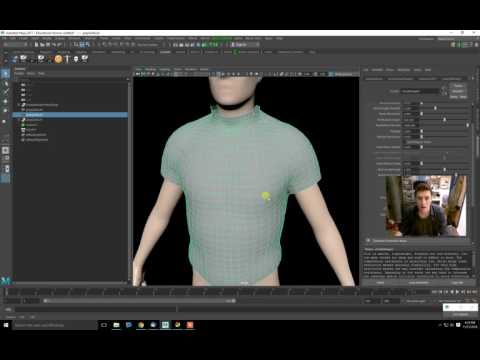Open the Attribute Editor Attributes menu
The image size is (480, 360).
(x=404, y=70)
